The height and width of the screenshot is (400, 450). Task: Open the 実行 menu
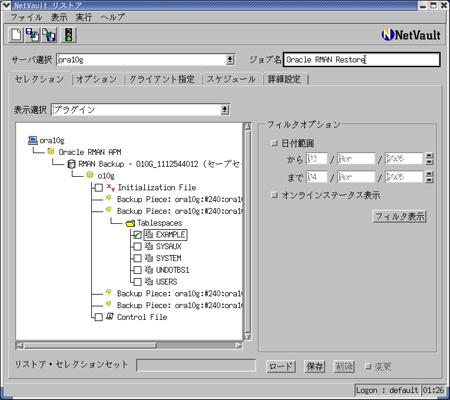point(83,17)
